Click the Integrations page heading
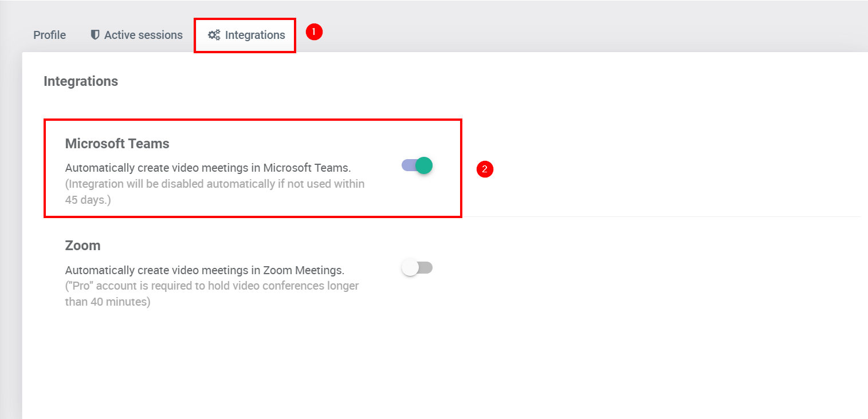 click(81, 81)
